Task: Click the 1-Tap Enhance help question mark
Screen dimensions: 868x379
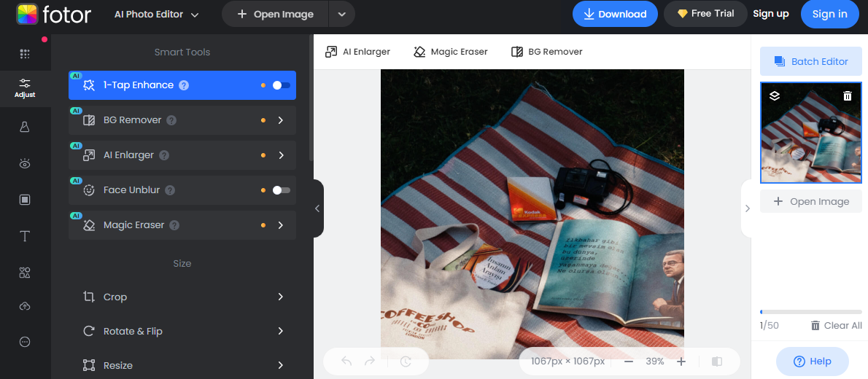Action: click(x=184, y=85)
